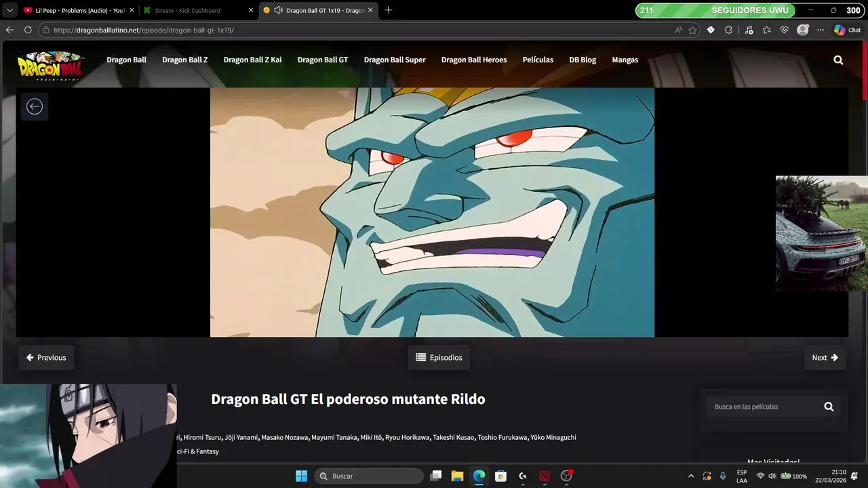Click the Windows taskbar Buscar box
The height and width of the screenshot is (488, 868).
(369, 476)
